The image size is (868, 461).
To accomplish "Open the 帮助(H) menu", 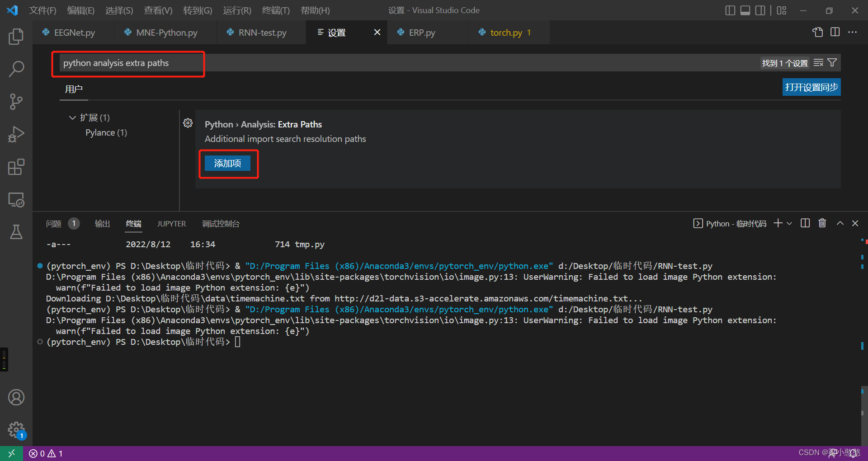I will [315, 10].
